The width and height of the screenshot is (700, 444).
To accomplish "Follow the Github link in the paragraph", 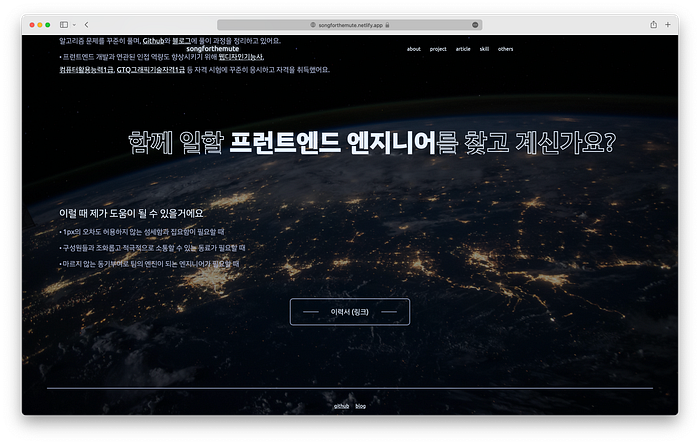I will click(153, 41).
